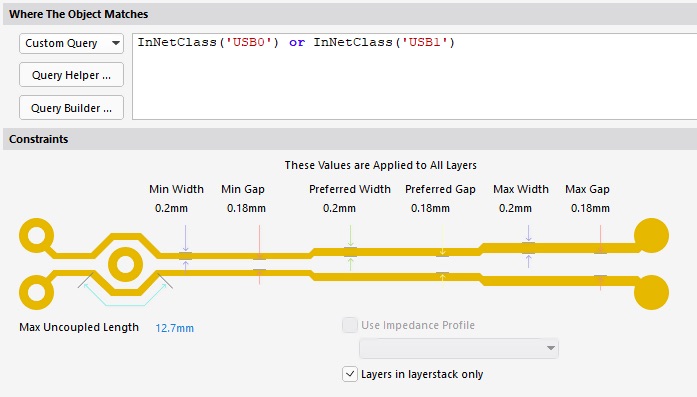Open the impedance profile dropdown list
The image size is (697, 397).
(x=459, y=348)
